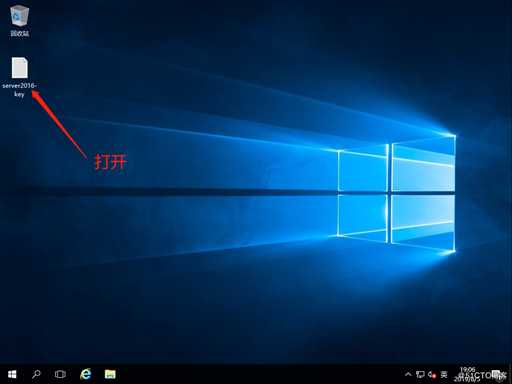Open the Windows Start menu

click(x=12, y=374)
